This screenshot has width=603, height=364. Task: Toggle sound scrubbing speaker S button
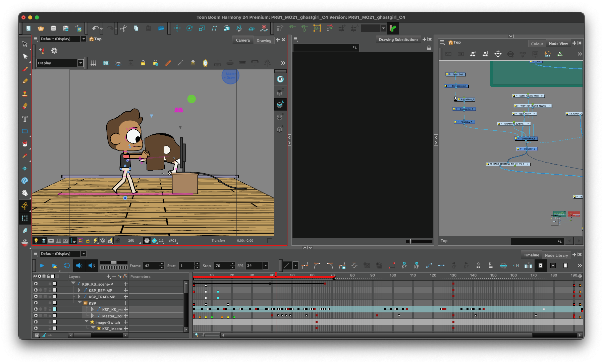point(92,265)
